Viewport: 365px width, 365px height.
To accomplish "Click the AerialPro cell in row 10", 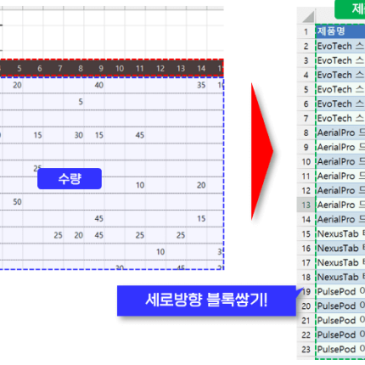I will click(340, 162).
